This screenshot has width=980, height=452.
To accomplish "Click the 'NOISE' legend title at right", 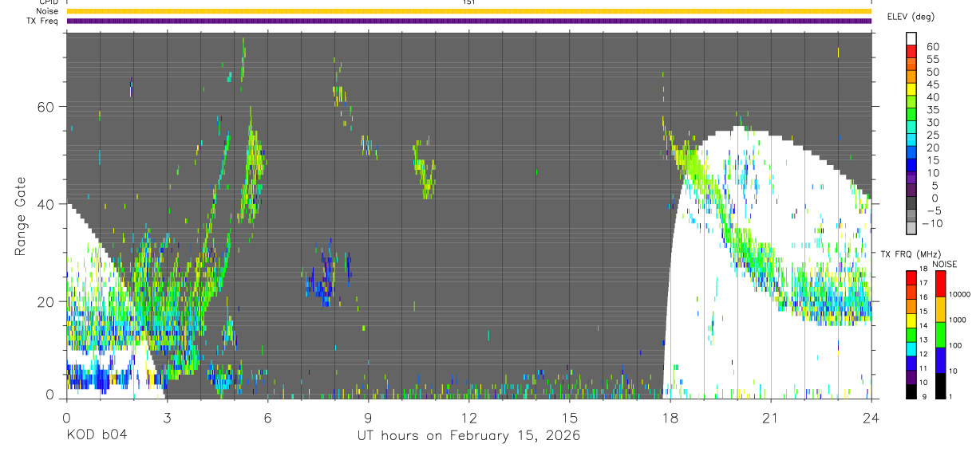I will (x=945, y=265).
